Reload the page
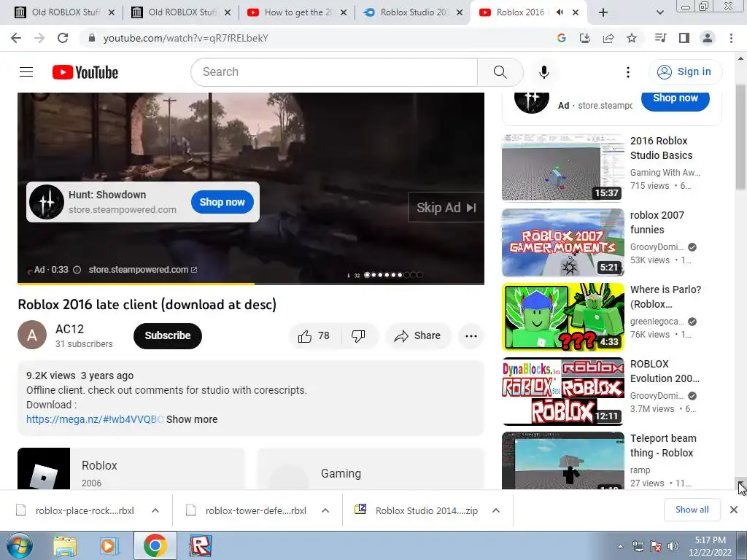The image size is (747, 560). 63,38
